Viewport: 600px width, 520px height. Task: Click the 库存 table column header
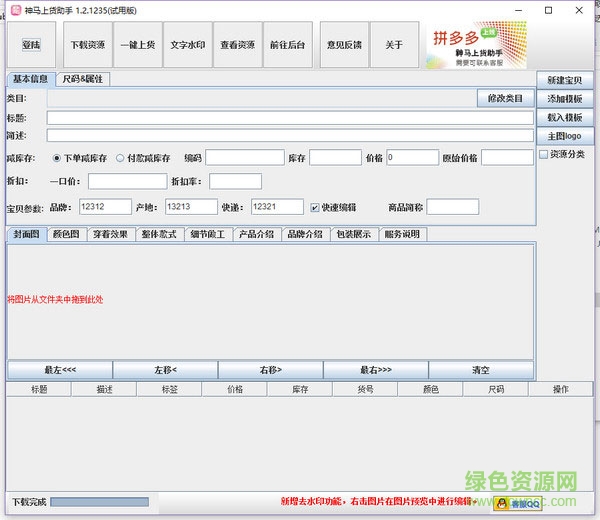tap(300, 390)
